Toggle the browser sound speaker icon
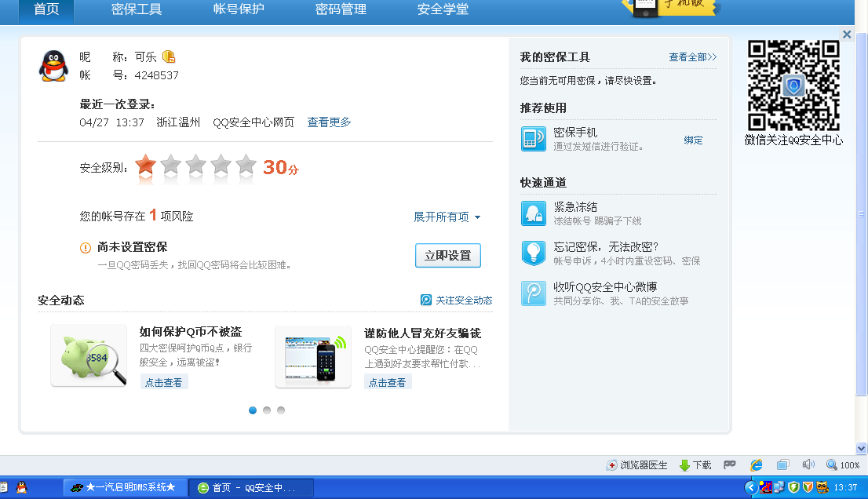Image resolution: width=868 pixels, height=499 pixels. click(808, 464)
